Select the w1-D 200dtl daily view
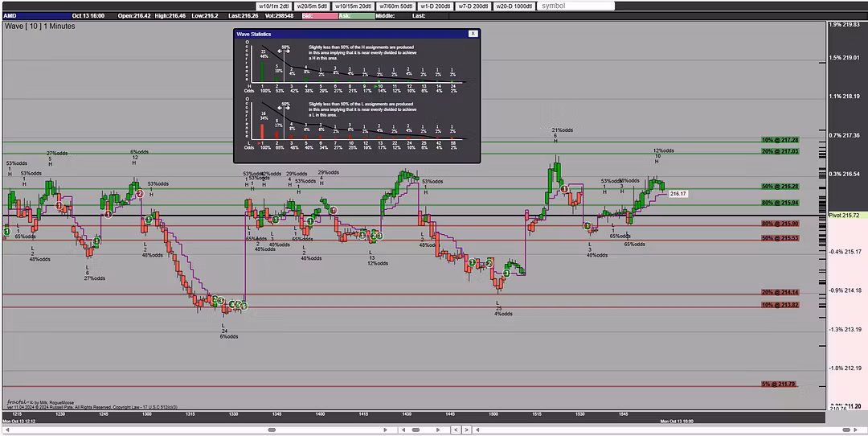Viewport: 868px width, 436px height. coord(437,6)
